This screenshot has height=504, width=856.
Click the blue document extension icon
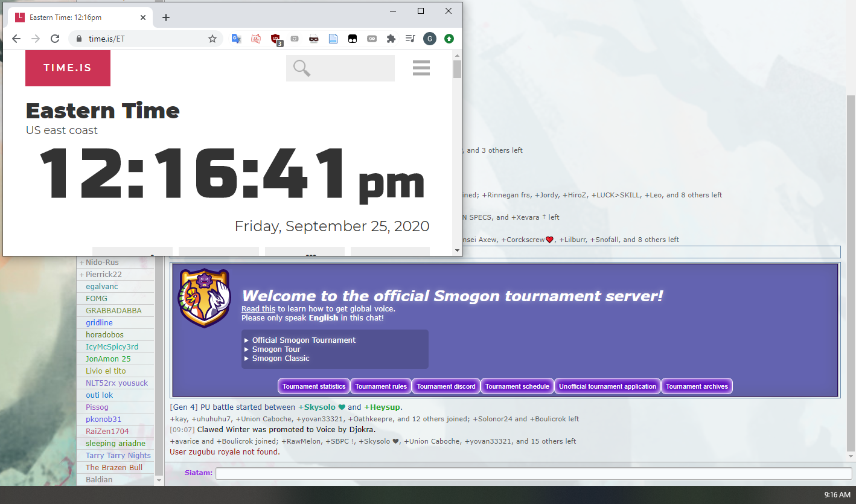pos(333,39)
